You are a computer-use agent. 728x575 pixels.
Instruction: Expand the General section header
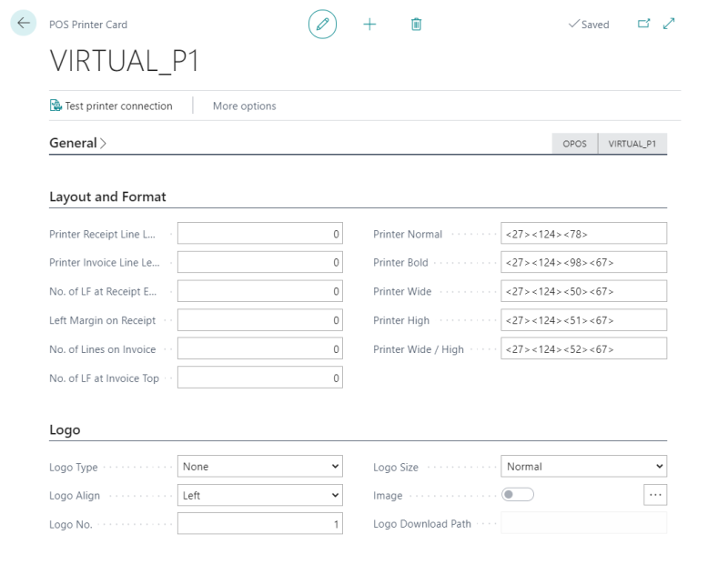click(77, 143)
